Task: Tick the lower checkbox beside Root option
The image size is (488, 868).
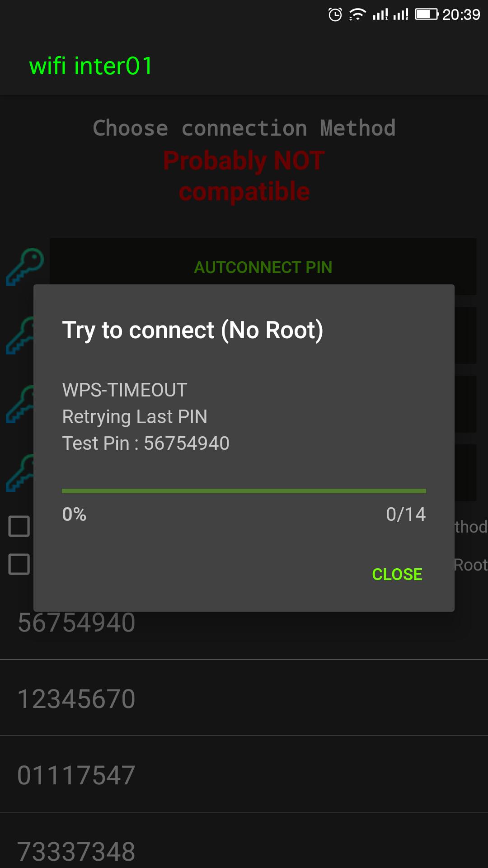Action: [x=19, y=564]
